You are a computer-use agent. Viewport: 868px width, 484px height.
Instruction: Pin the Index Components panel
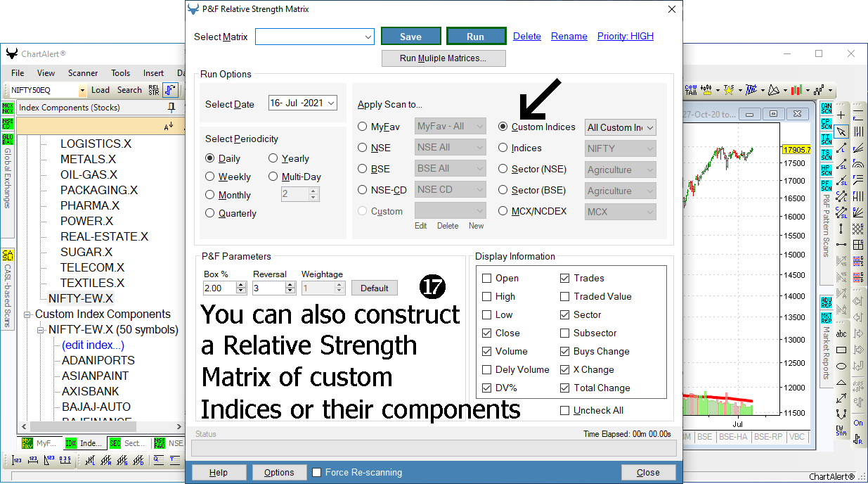click(x=171, y=108)
